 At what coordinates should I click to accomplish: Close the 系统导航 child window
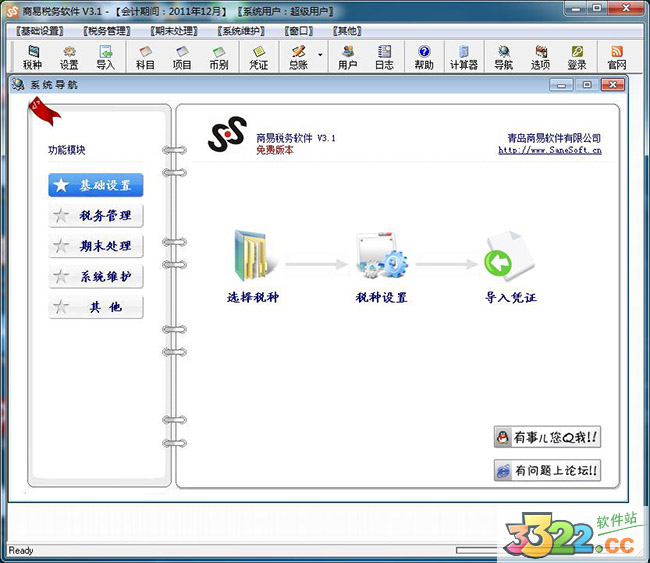[613, 85]
